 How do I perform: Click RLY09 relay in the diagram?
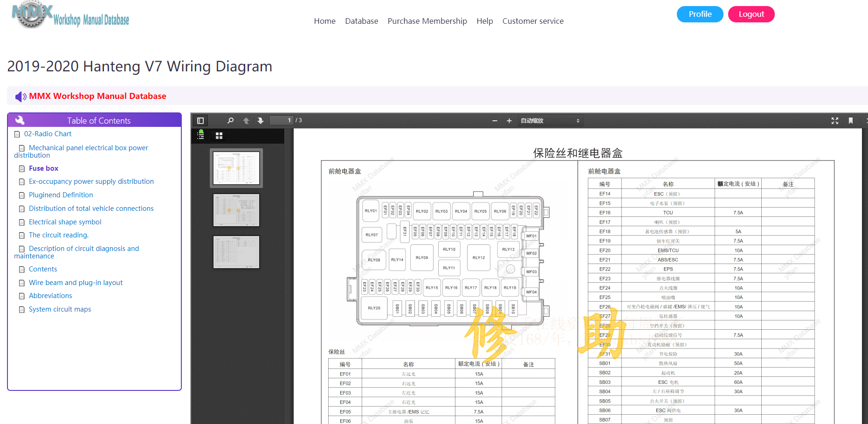click(x=422, y=258)
